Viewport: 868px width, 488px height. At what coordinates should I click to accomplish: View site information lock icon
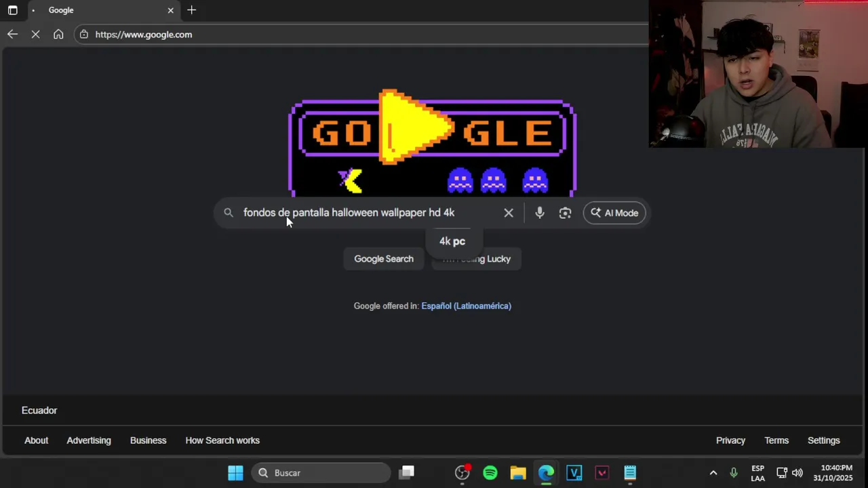tap(83, 34)
